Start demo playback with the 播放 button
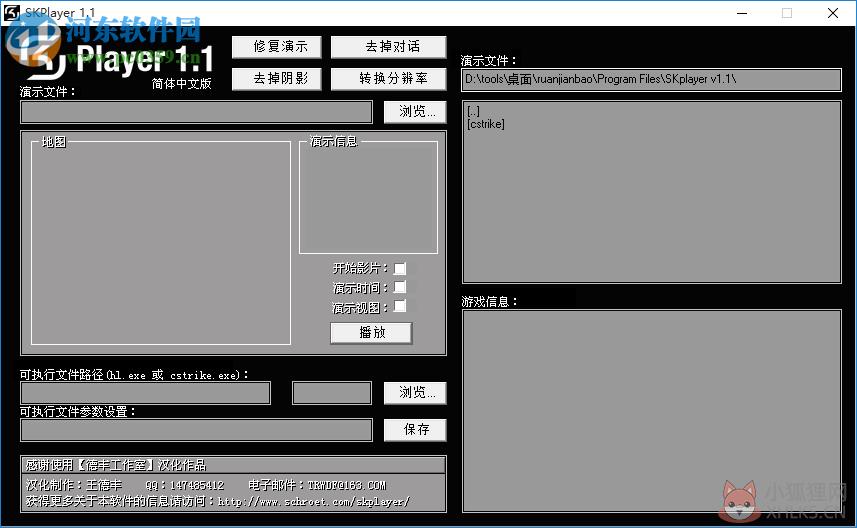Screen dimensions: 857x528 (371, 333)
